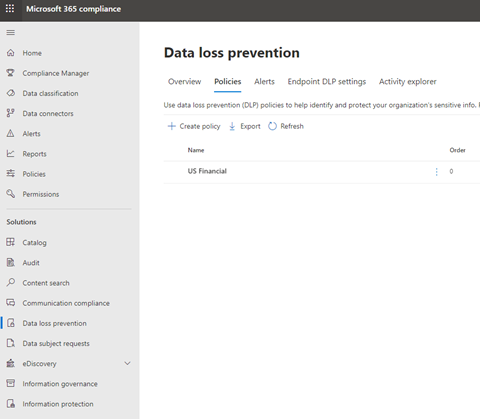Click the Audit document icon
Viewport: 480px width, 419px height.
click(11, 262)
